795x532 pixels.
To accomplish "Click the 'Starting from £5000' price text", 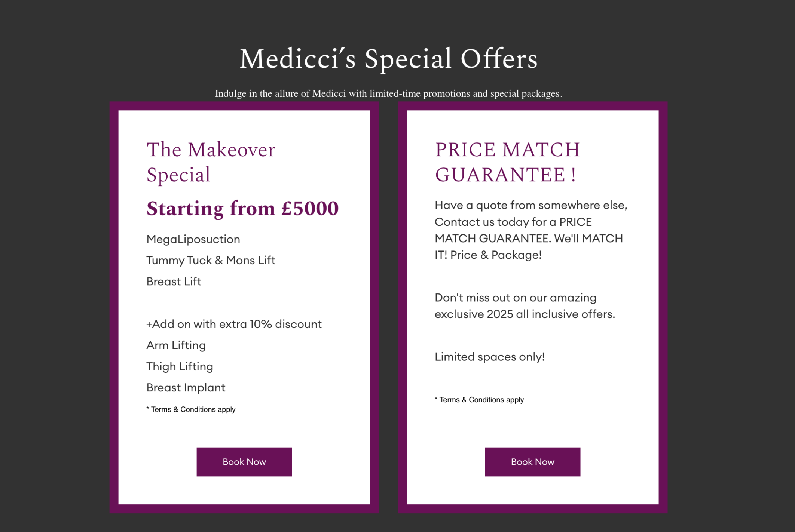I will point(242,208).
